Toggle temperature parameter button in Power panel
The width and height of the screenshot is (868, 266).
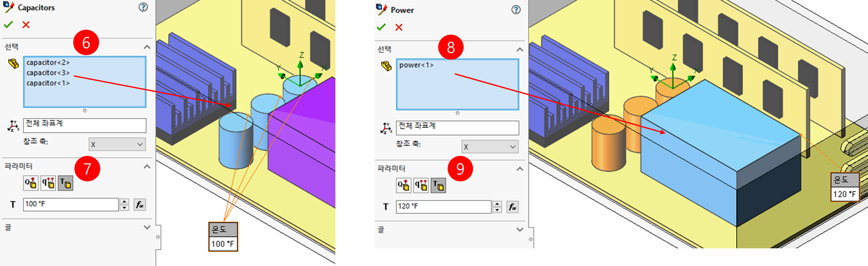click(x=438, y=185)
